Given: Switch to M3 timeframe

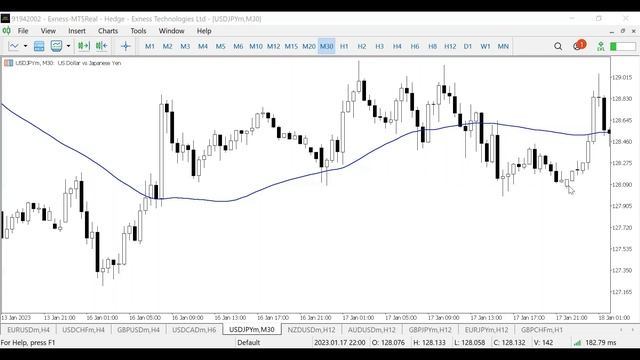Looking at the screenshot, I should point(185,47).
